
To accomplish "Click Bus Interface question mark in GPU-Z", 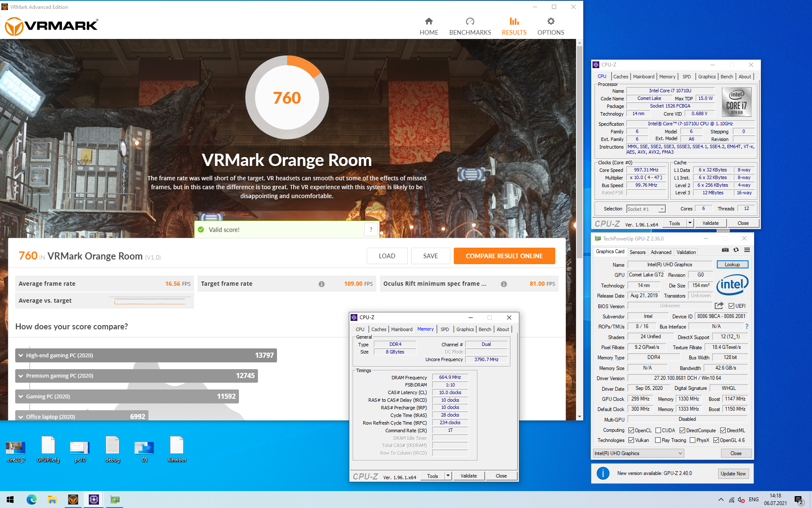I will [747, 326].
